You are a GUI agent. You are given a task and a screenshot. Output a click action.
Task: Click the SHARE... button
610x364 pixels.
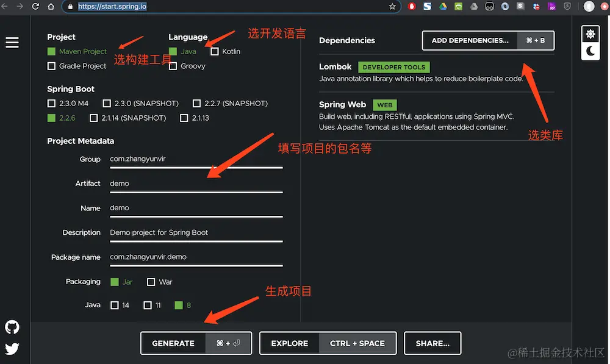(432, 343)
